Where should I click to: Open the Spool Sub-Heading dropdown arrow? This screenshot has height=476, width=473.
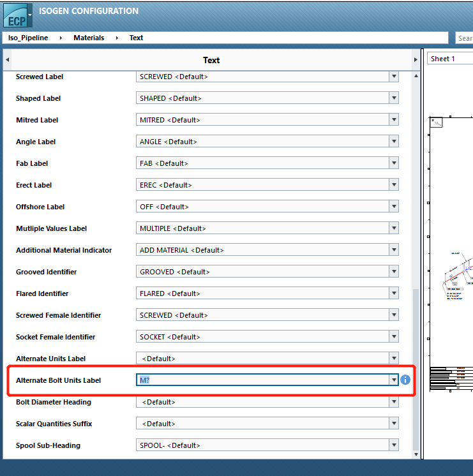tap(394, 445)
